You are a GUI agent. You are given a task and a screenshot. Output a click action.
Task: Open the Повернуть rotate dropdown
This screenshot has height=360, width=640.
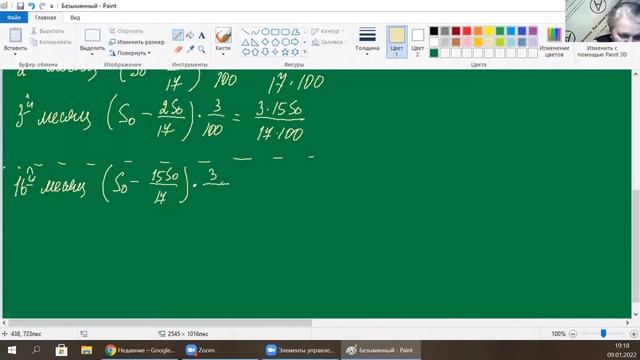coord(130,53)
